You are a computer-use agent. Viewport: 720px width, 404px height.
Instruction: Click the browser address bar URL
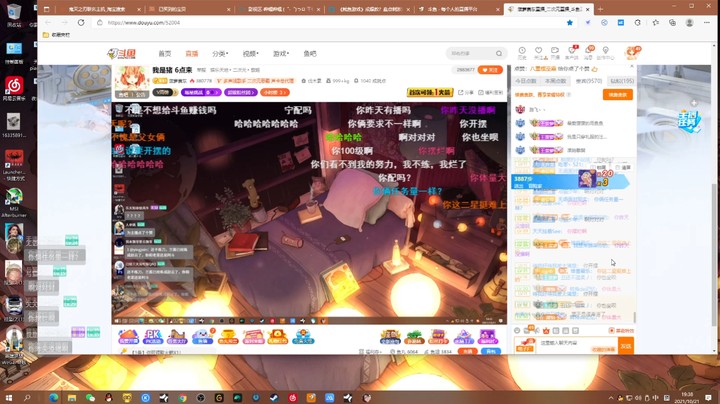144,22
